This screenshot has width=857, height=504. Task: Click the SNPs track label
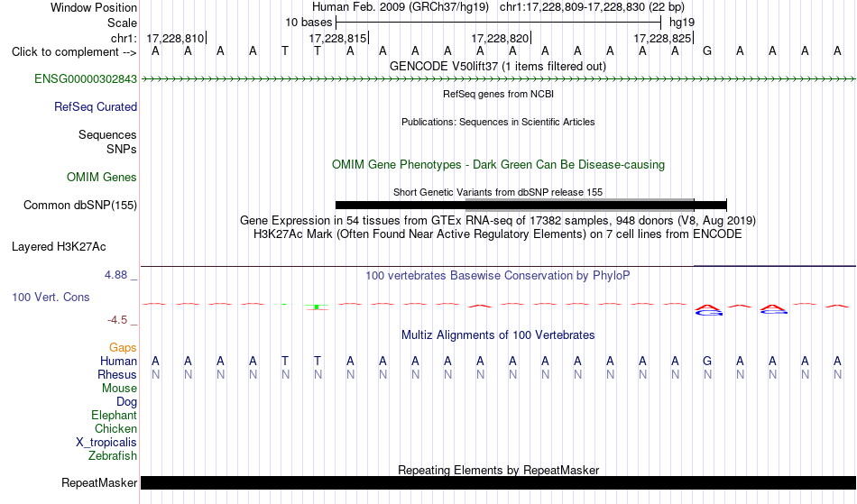tap(122, 149)
